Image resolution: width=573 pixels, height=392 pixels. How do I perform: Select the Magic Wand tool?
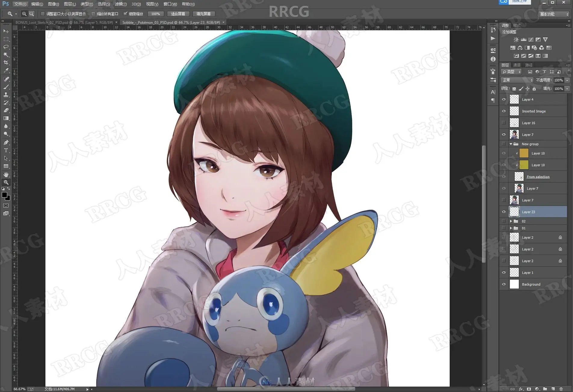coord(6,55)
